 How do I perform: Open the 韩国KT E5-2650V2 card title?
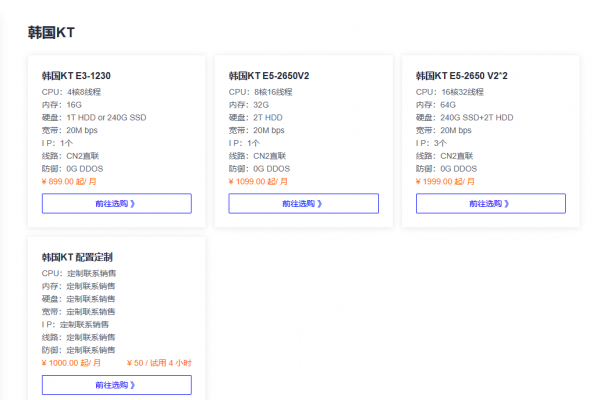(x=269, y=76)
